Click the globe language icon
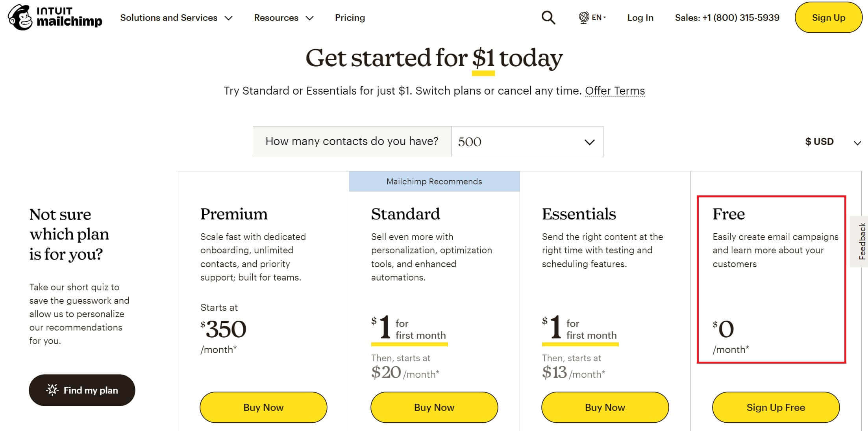868x431 pixels. tap(583, 17)
